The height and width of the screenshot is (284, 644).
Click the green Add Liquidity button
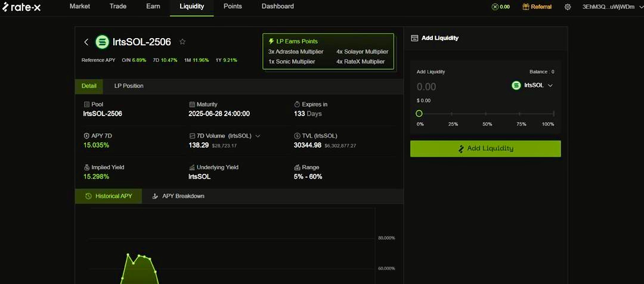485,148
